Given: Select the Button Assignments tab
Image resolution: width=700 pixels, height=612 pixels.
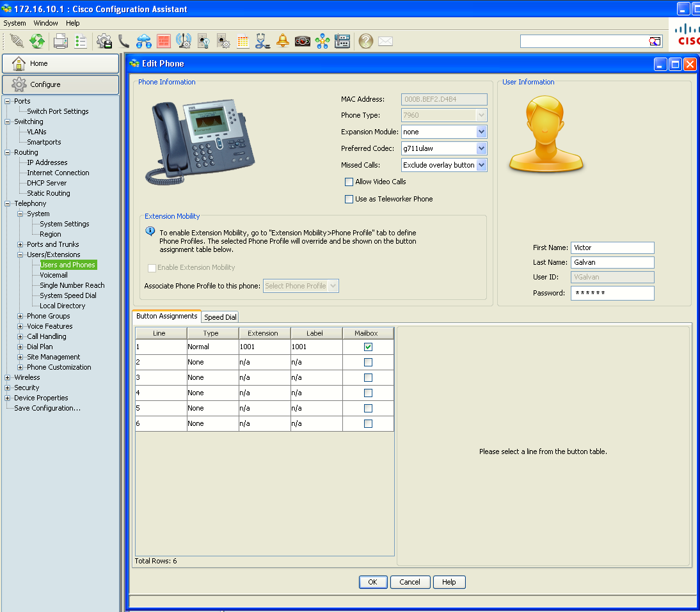Looking at the screenshot, I should click(166, 317).
